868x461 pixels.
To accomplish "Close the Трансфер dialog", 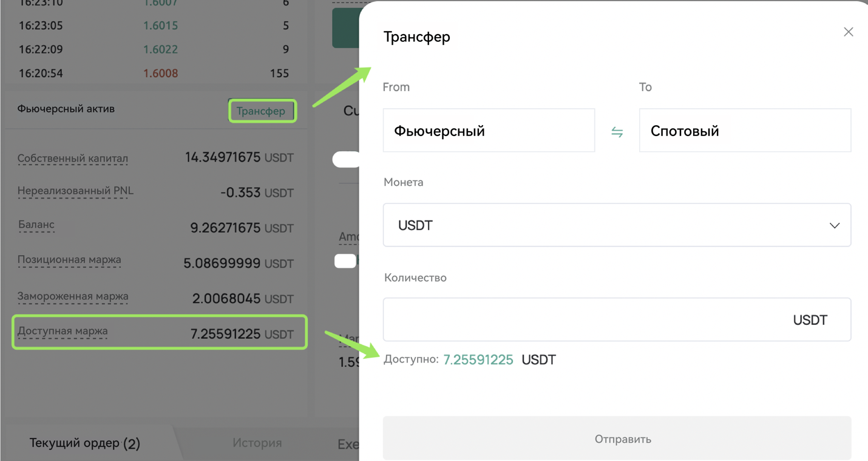I will coord(848,32).
